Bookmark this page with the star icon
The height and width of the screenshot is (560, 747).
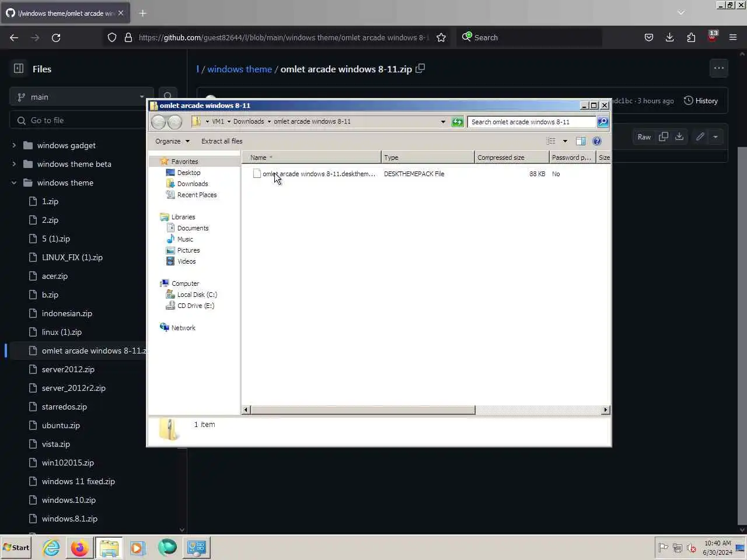441,37
